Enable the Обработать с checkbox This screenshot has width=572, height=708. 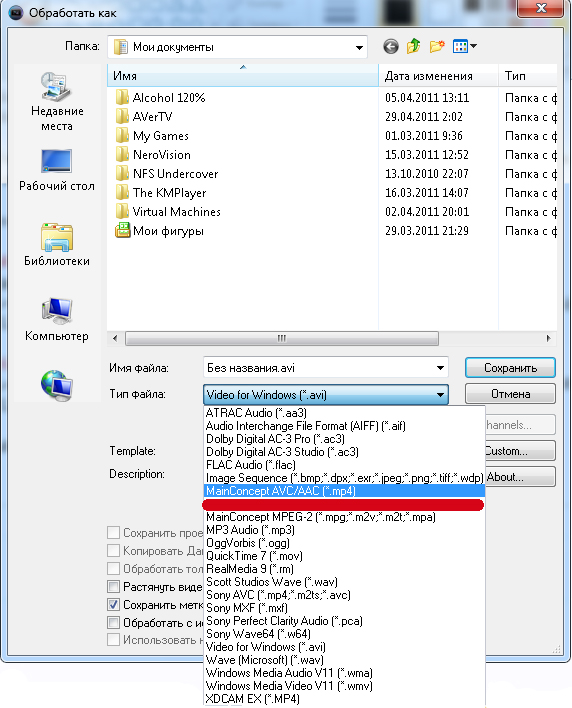[113, 622]
